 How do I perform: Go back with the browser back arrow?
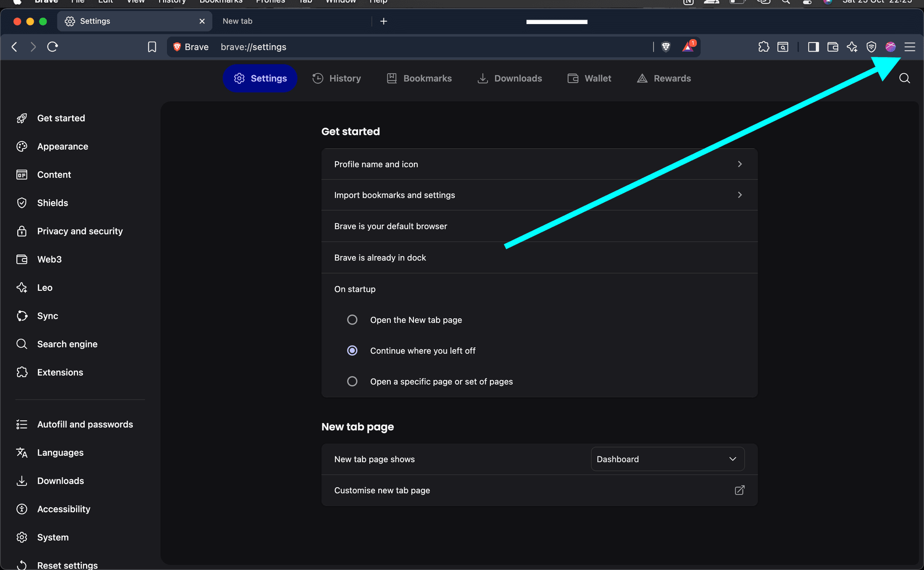[14, 47]
